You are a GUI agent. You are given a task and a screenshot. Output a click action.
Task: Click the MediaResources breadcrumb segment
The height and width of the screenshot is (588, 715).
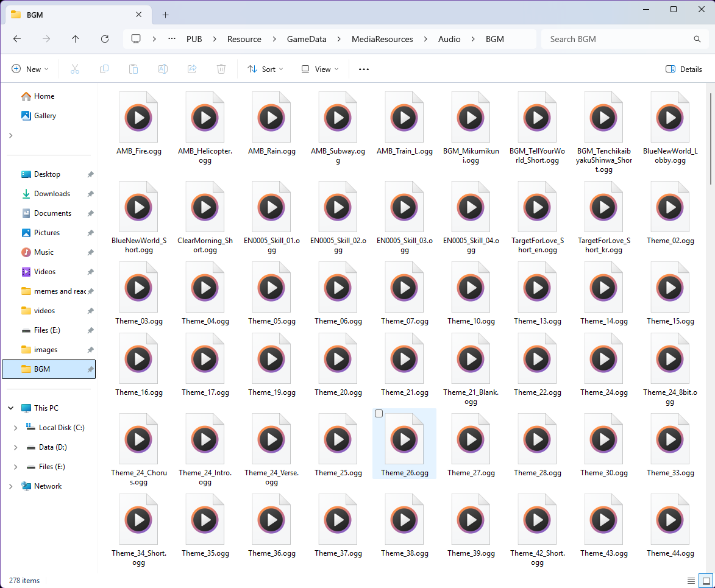pos(382,39)
